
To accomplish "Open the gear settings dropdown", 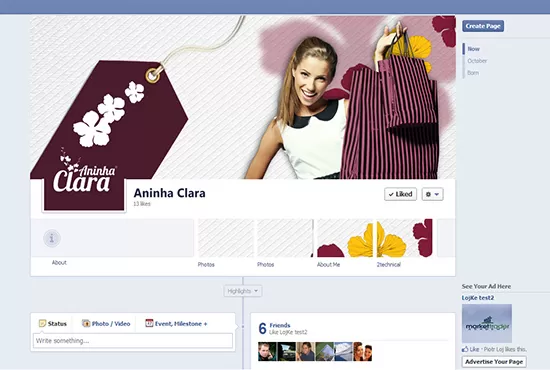I will 432,194.
